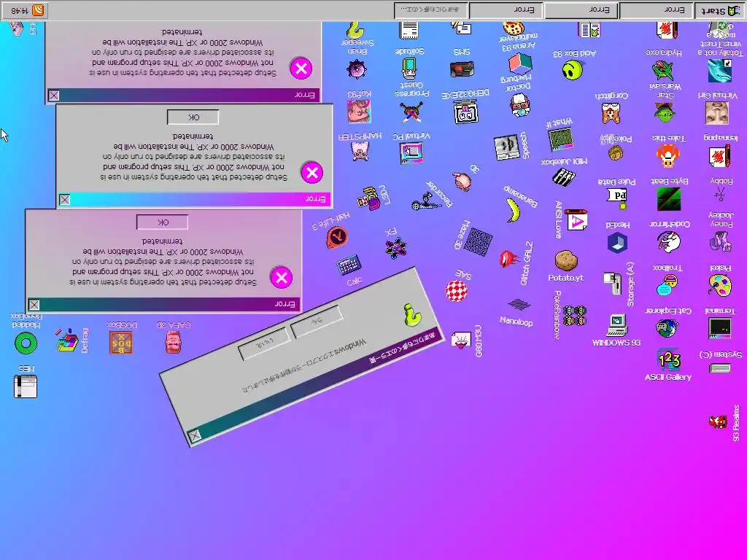Click はい button in the tilted Japanese dialog
Viewport: 747px width, 560px height.
click(x=317, y=322)
